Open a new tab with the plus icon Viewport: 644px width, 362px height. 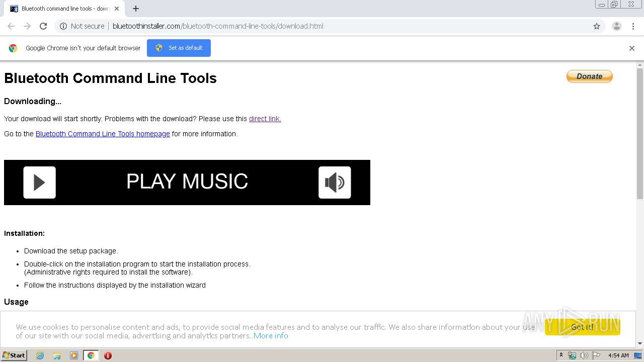(136, 9)
